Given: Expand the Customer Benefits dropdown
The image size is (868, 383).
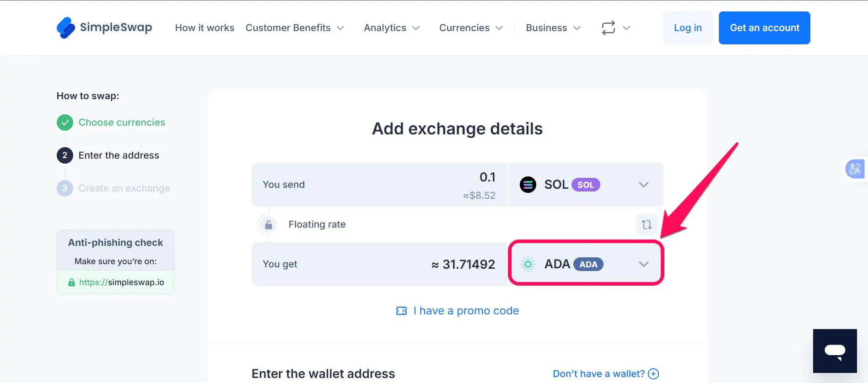Looking at the screenshot, I should coord(295,27).
